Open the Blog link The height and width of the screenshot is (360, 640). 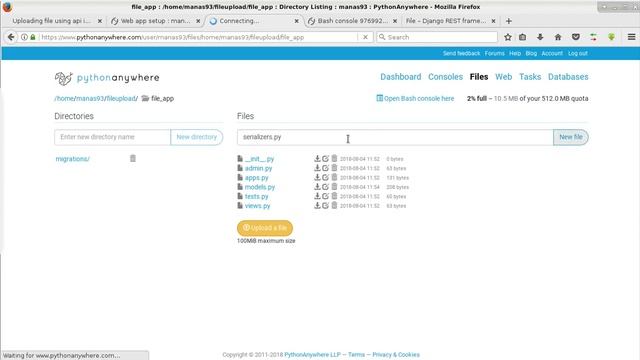point(531,53)
